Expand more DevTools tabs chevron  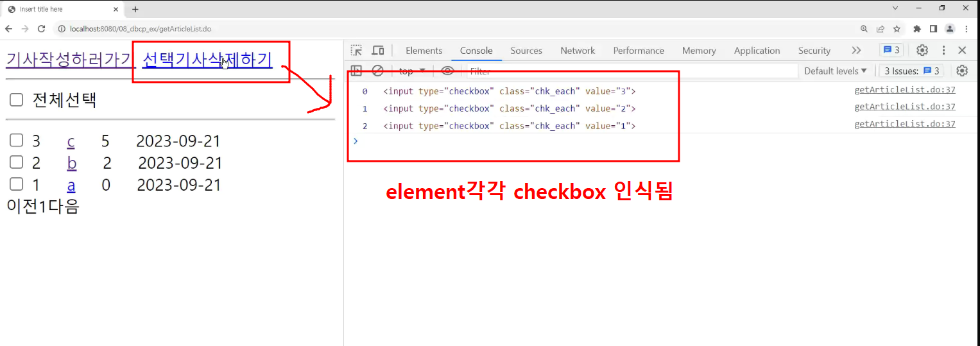856,50
